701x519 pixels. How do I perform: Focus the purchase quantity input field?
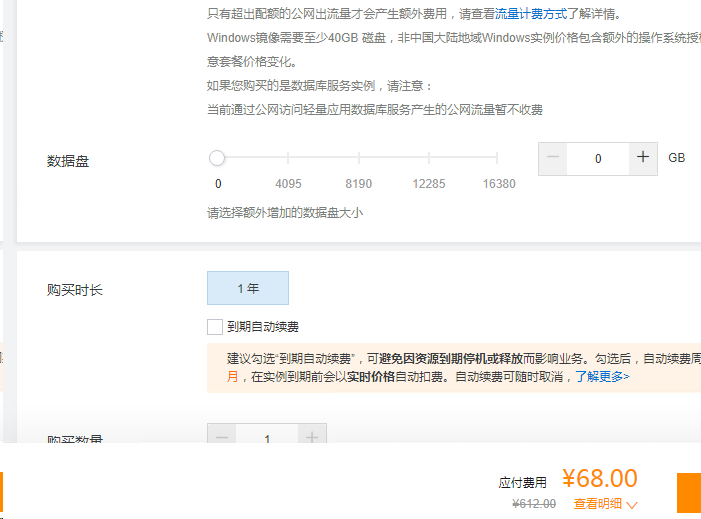pyautogui.click(x=267, y=438)
